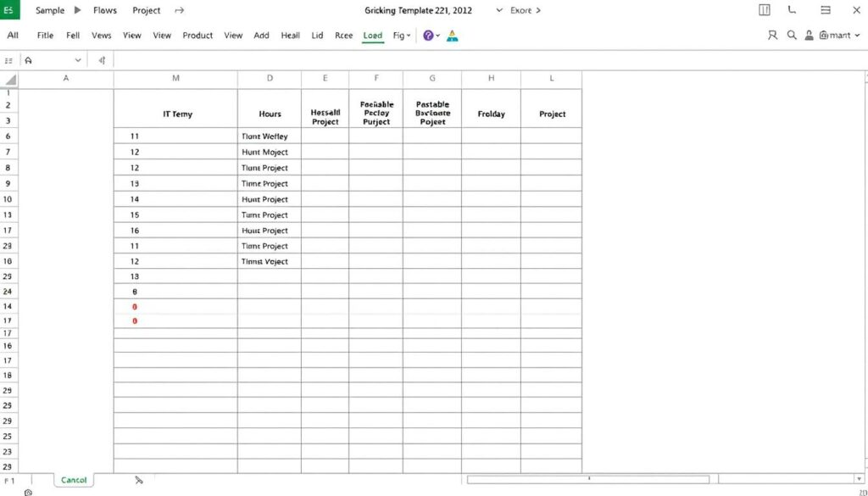Click the green ES app icon
Viewport: 868px width, 496px height.
[9, 10]
